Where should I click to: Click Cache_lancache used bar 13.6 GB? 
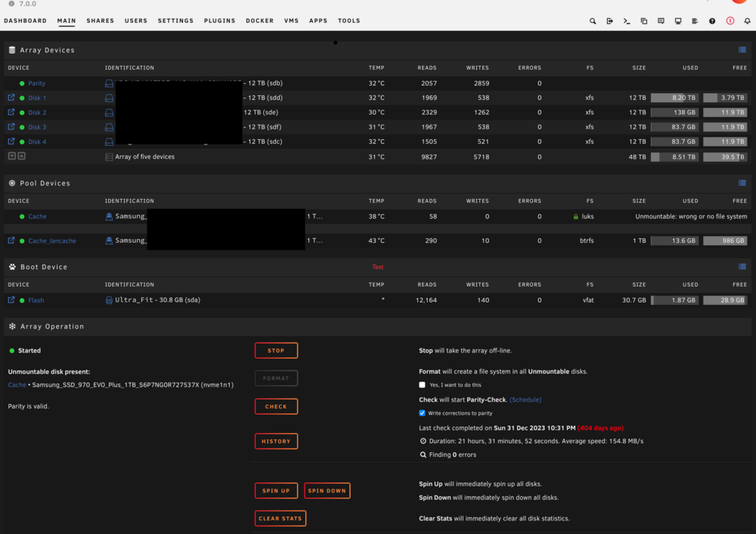(674, 241)
